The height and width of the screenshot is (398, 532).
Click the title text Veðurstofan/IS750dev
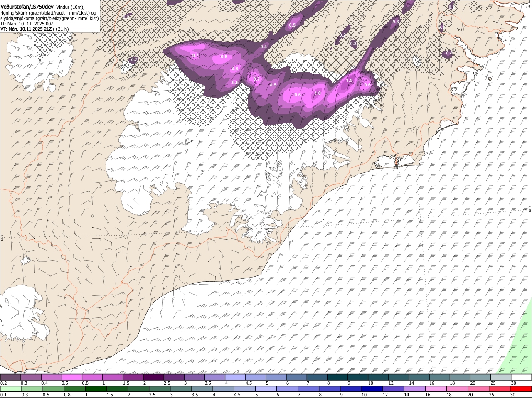(x=27, y=7)
